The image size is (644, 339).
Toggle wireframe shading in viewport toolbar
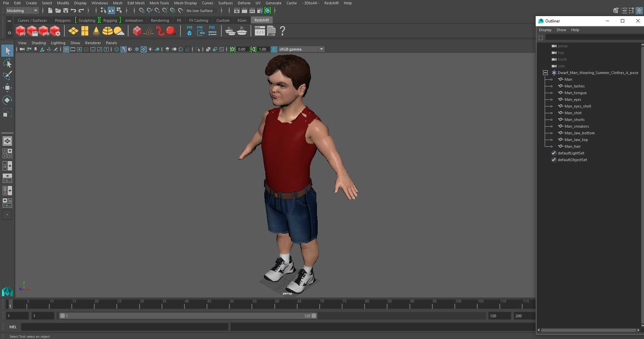117,49
